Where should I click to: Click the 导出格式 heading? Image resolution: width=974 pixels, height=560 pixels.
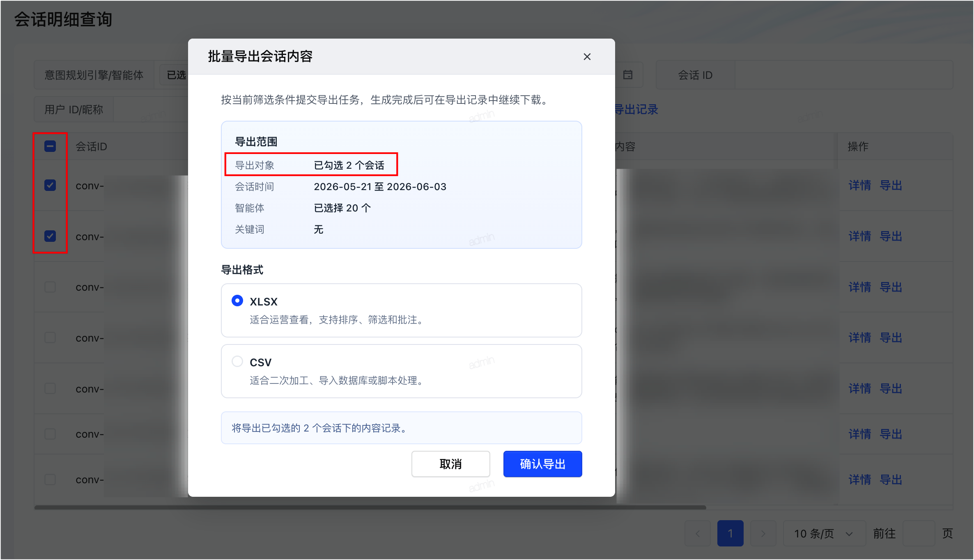pyautogui.click(x=242, y=270)
